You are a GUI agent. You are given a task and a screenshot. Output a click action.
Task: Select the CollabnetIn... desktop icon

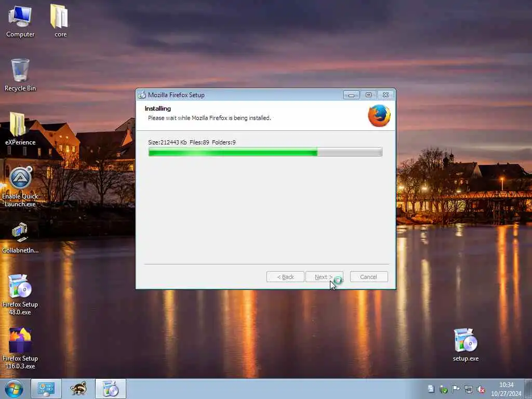(x=20, y=238)
